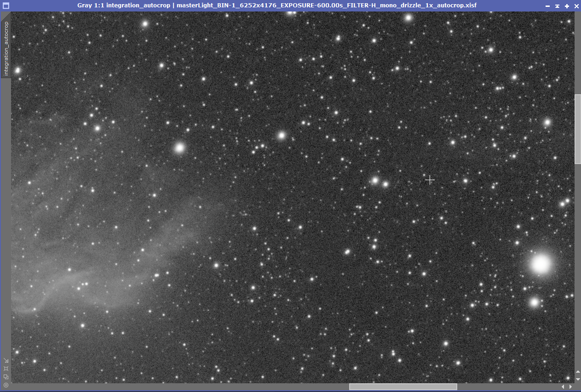Viewport: 581px width, 392px height.
Task: Click the vertical scrollbar up arrow
Action: click(x=578, y=372)
